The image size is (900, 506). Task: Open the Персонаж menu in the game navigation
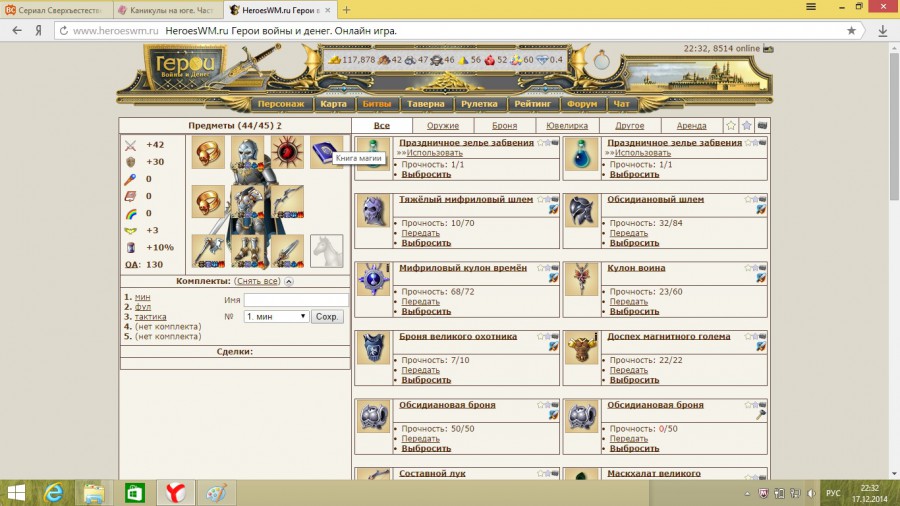281,104
